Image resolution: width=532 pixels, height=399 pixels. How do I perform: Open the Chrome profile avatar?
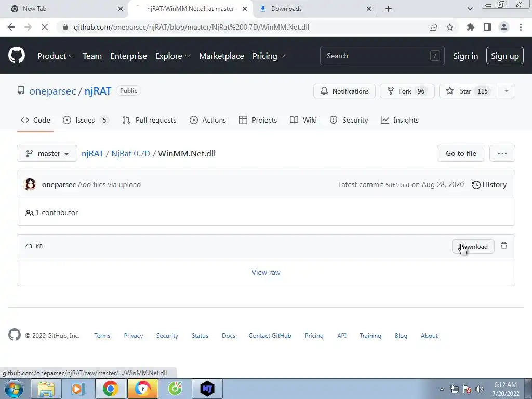tap(504, 27)
